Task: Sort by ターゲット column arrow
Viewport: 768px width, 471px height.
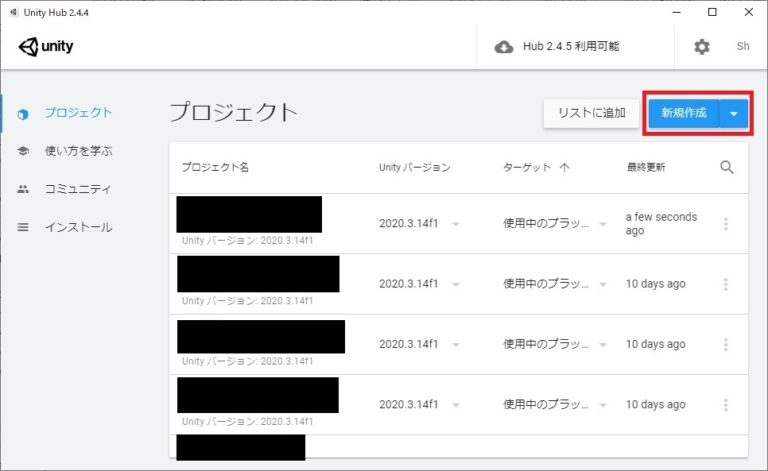Action: (x=564, y=167)
